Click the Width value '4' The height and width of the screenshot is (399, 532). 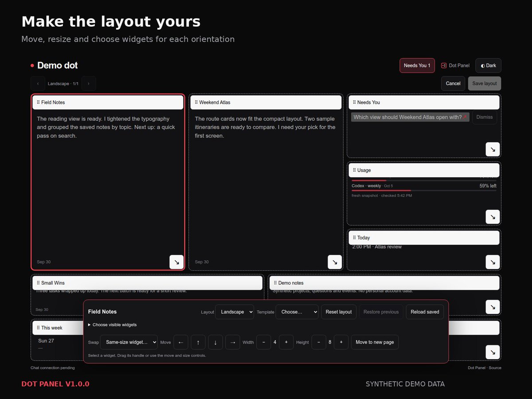click(275, 342)
